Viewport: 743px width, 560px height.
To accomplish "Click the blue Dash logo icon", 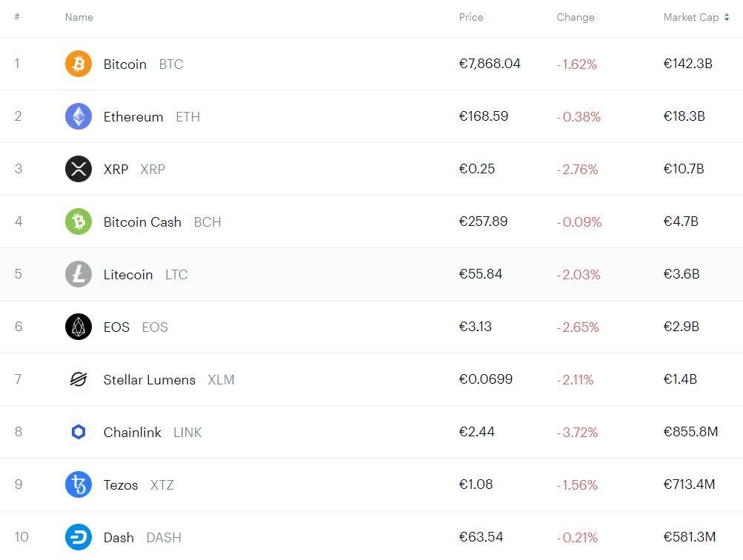I will click(x=79, y=537).
